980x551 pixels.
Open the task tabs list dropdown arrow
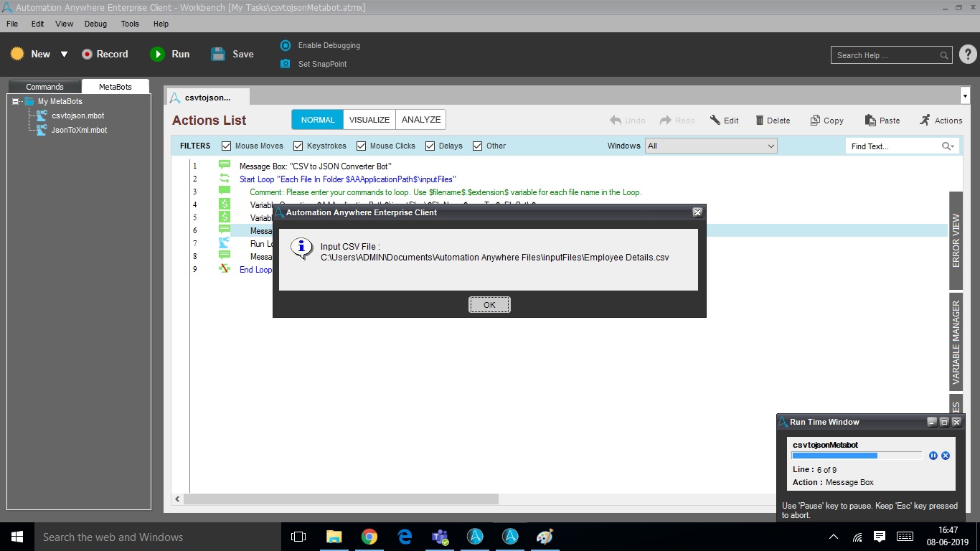(x=964, y=96)
